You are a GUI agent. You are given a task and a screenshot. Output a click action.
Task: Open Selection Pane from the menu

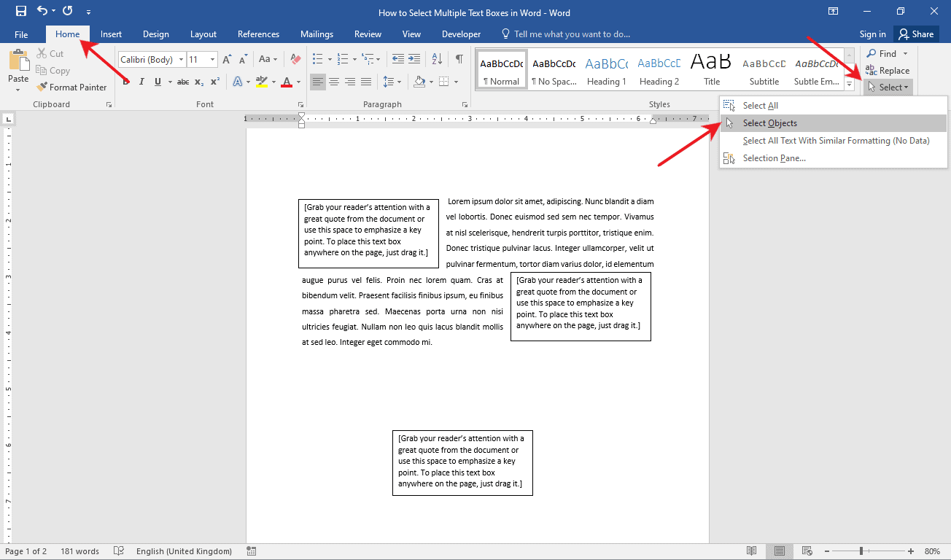point(834,158)
